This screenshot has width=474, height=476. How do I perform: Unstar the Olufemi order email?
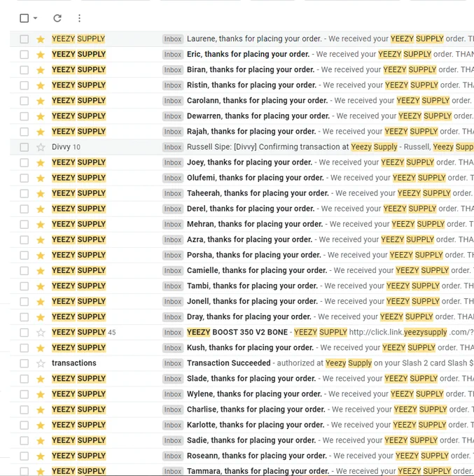(x=41, y=178)
